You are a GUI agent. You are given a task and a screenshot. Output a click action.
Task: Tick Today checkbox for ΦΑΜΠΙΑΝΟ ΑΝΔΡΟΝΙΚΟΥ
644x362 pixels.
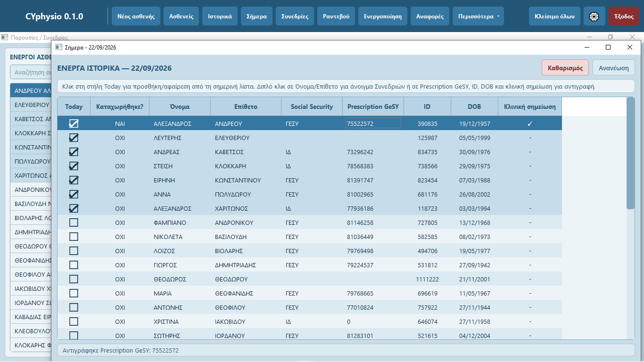pyautogui.click(x=74, y=222)
